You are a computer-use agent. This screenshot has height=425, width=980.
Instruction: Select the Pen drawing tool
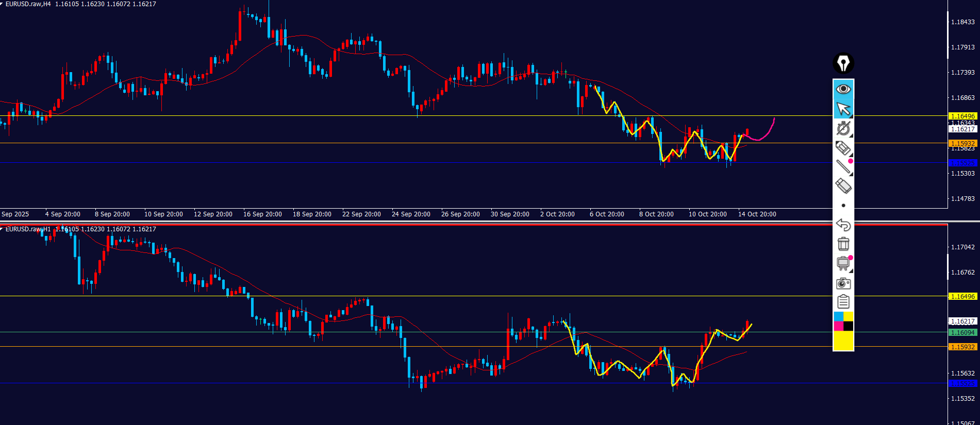click(843, 128)
